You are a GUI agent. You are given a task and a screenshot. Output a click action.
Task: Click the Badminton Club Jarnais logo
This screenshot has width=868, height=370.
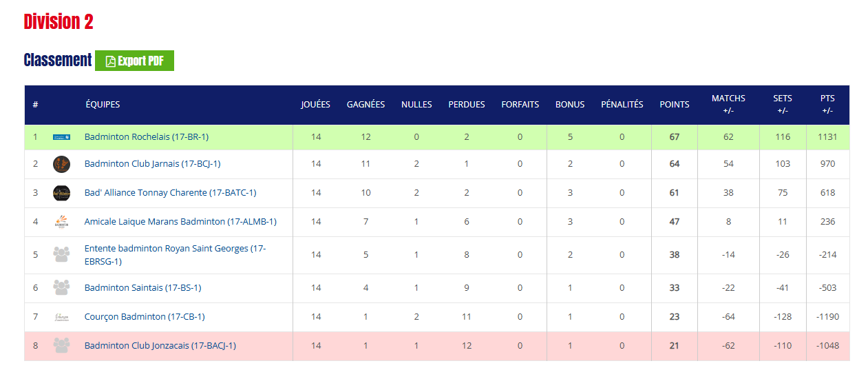(61, 164)
